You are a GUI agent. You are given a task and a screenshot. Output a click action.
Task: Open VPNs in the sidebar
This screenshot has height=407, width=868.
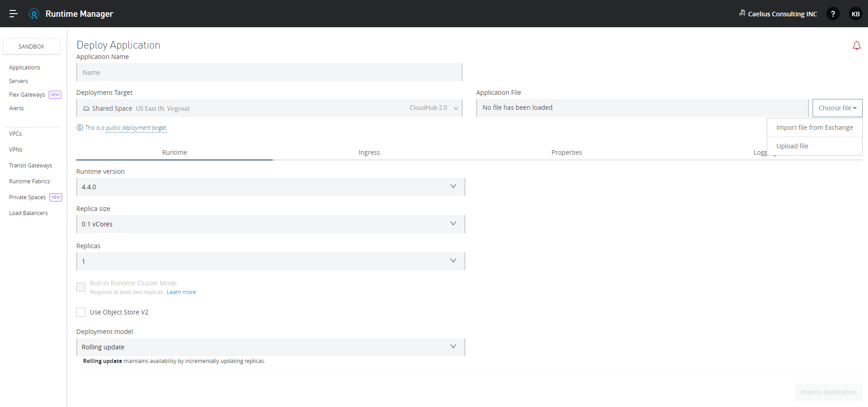[x=16, y=150]
